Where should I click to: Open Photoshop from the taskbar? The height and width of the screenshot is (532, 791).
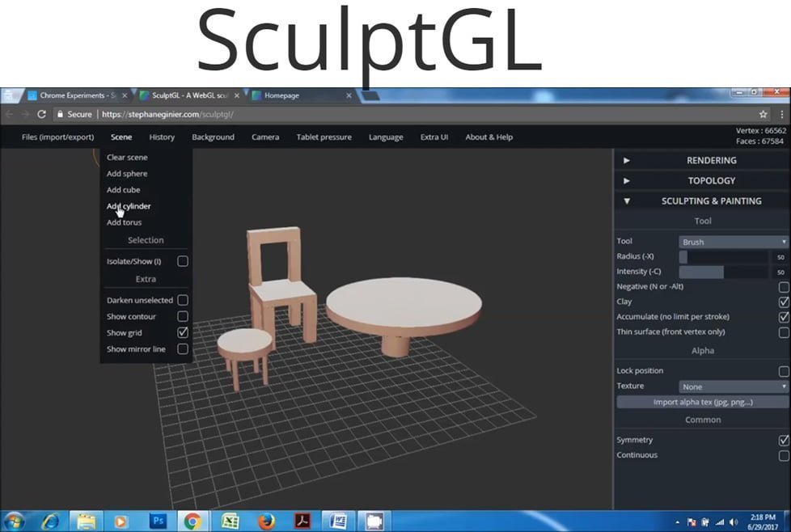[158, 521]
